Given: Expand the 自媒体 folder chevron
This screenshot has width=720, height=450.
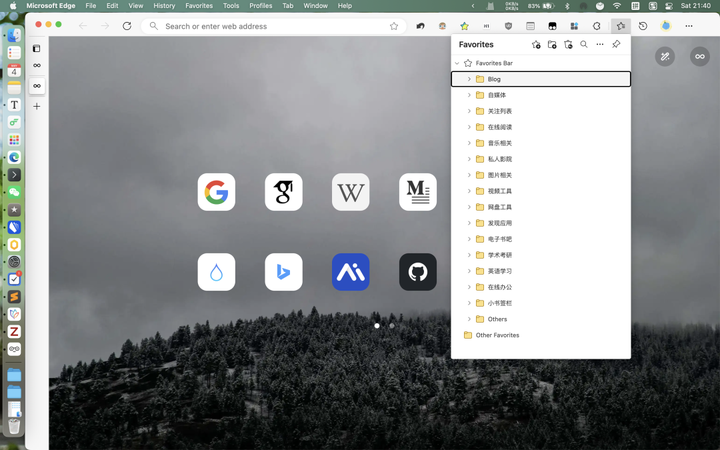Looking at the screenshot, I should [x=469, y=95].
